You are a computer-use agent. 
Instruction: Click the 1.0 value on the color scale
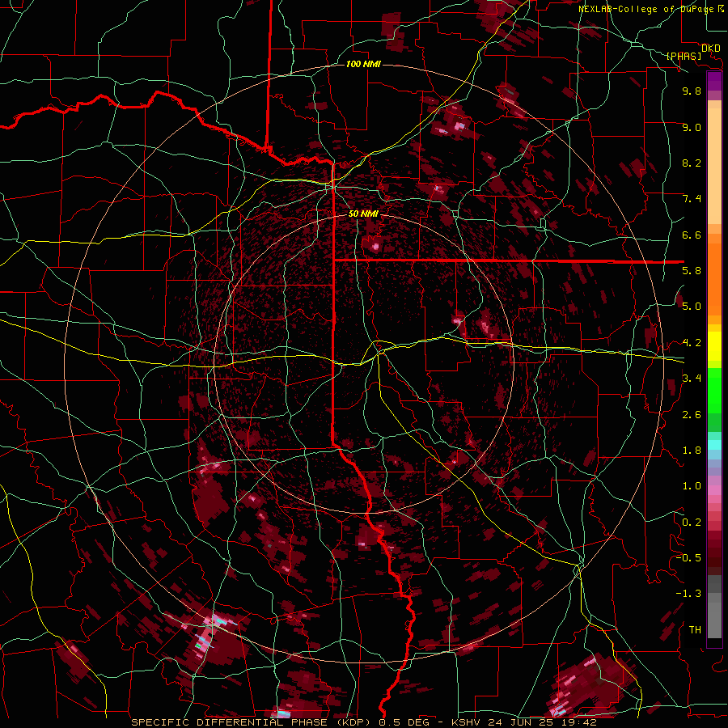692,486
